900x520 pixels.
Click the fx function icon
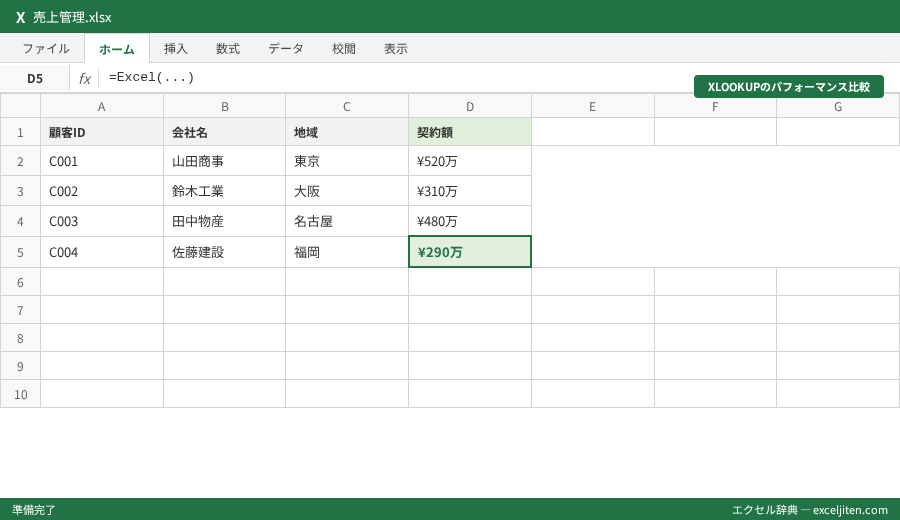pos(84,79)
